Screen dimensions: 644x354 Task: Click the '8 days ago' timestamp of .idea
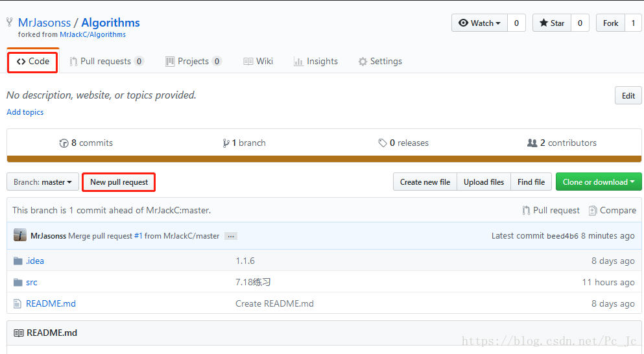point(613,261)
